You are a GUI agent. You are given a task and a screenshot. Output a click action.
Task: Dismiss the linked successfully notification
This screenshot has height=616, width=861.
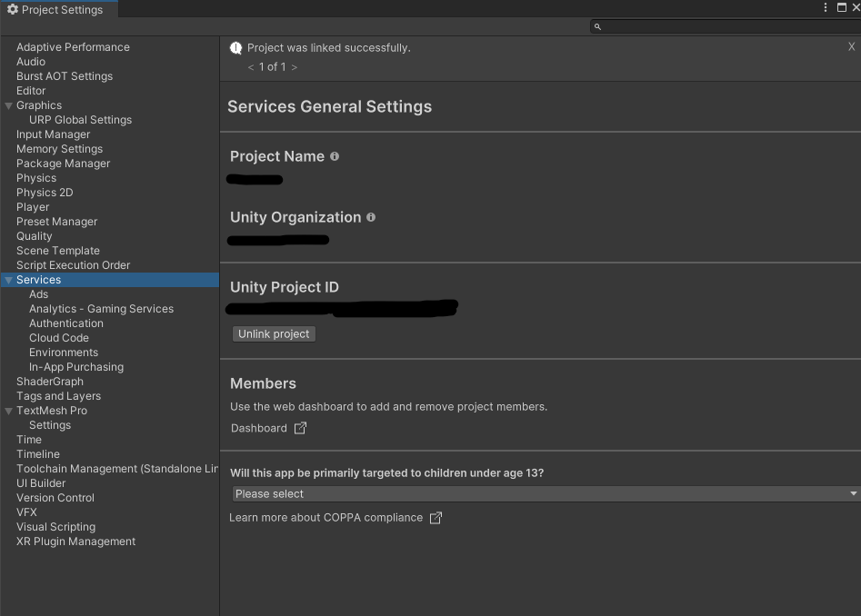click(852, 46)
